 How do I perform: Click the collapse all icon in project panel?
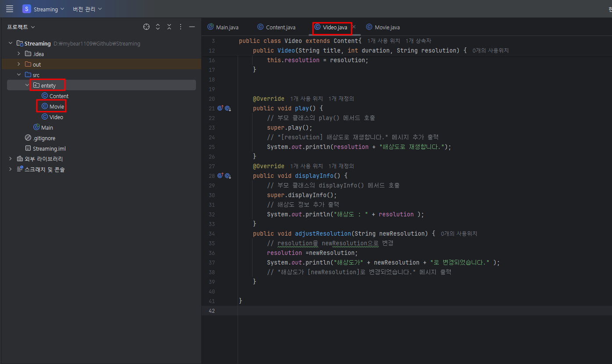pos(169,27)
